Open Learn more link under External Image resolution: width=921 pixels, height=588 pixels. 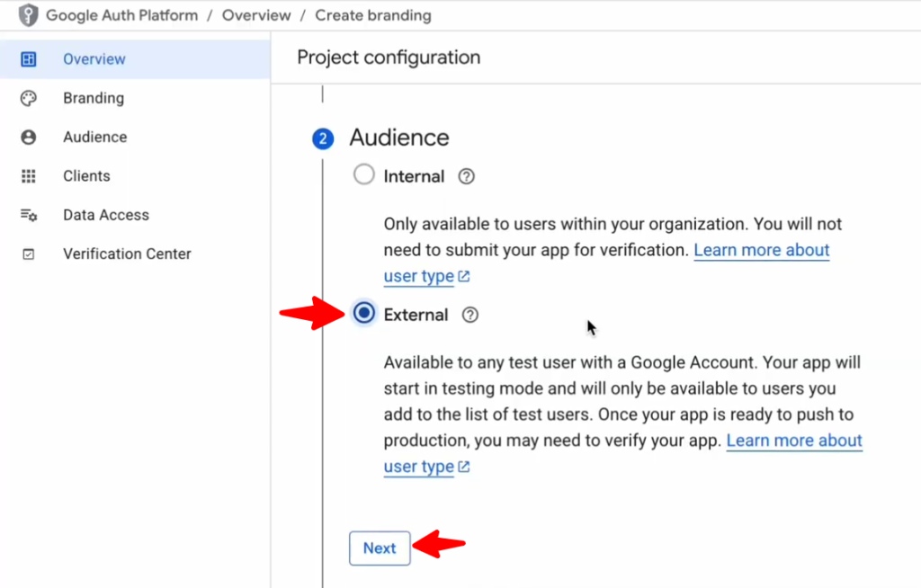click(793, 441)
